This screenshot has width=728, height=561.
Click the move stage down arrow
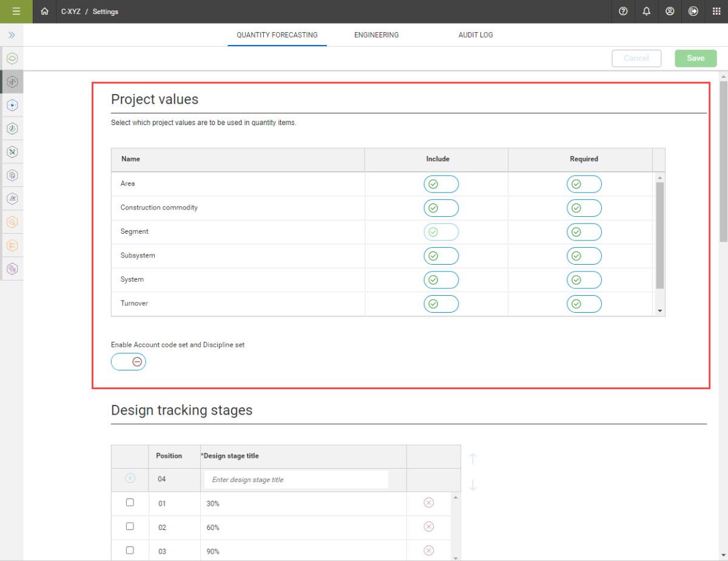(x=473, y=485)
